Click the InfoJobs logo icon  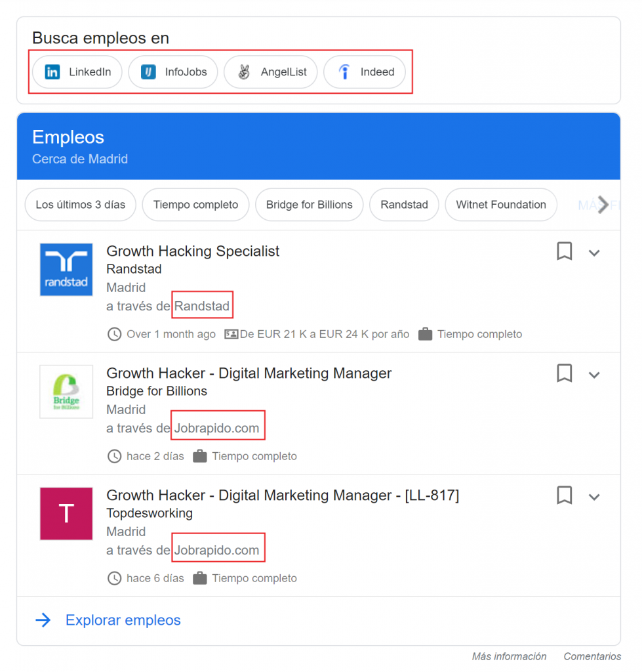pos(149,72)
